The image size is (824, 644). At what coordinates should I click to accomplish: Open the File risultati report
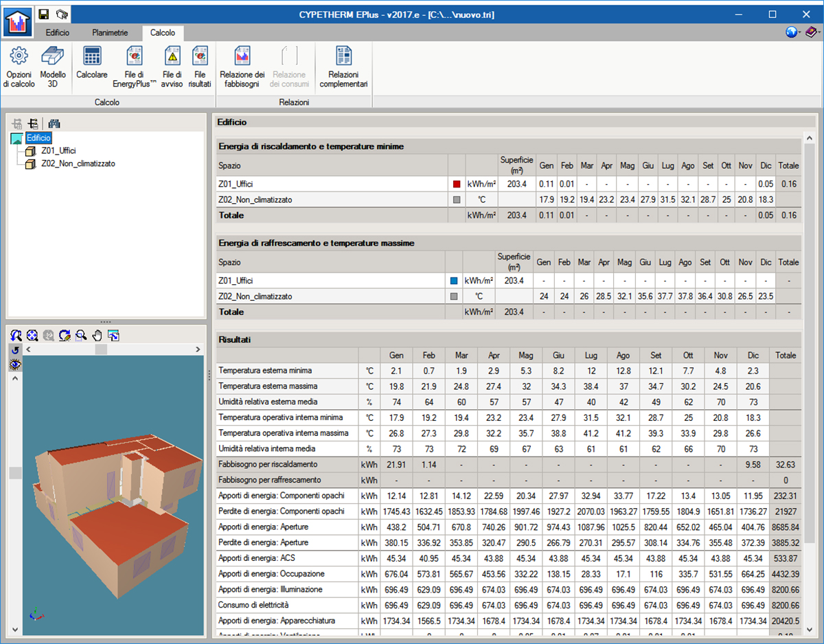[200, 67]
